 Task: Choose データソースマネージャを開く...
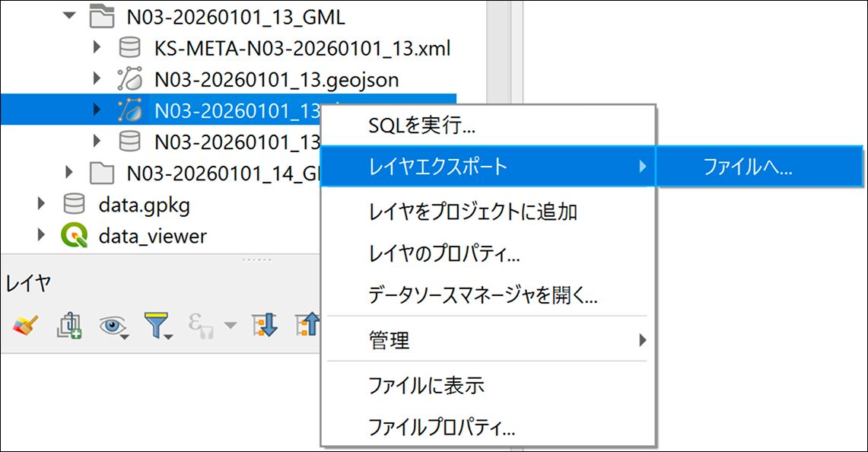488,295
